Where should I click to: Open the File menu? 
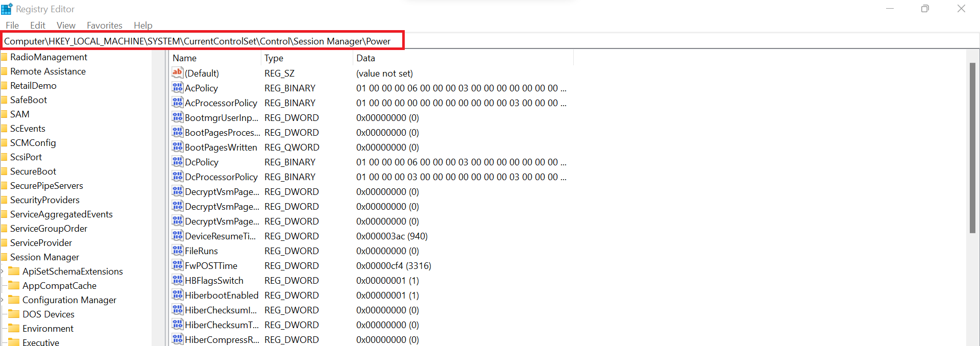click(12, 25)
